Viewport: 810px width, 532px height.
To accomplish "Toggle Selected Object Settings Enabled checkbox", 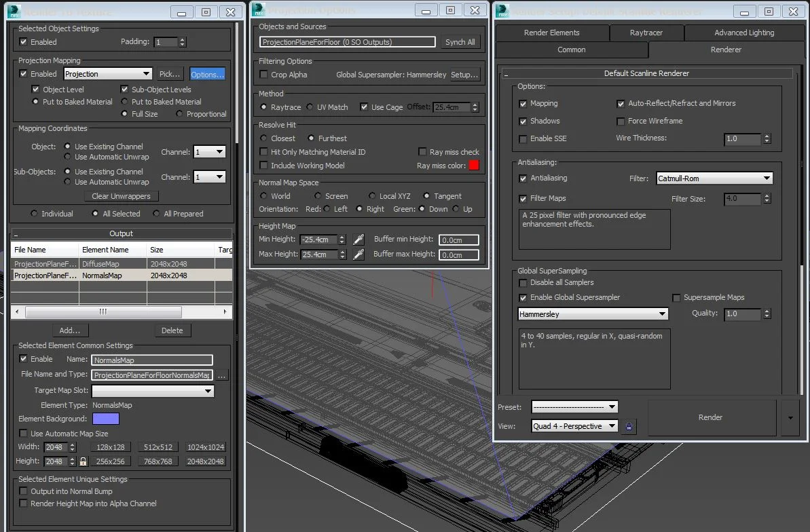I will (23, 42).
